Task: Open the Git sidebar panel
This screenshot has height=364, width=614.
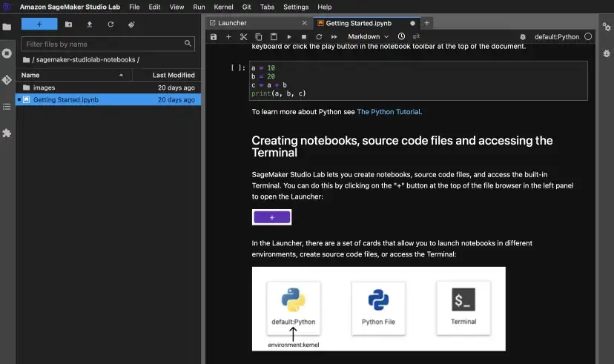Action: pyautogui.click(x=7, y=80)
